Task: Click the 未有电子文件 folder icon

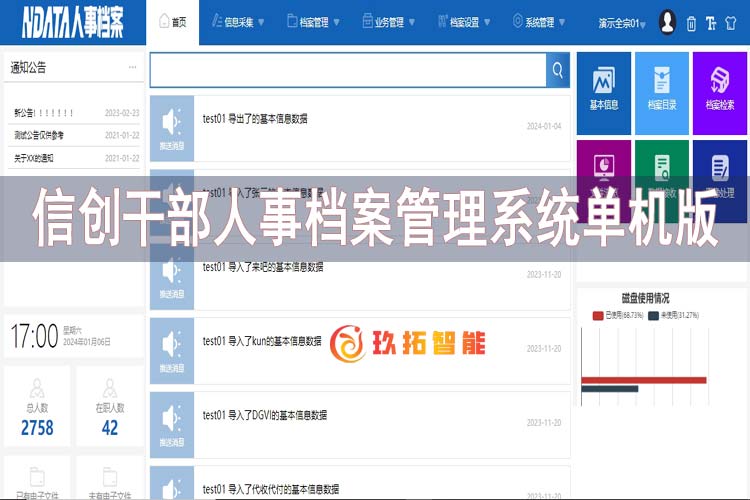Action: point(110,477)
